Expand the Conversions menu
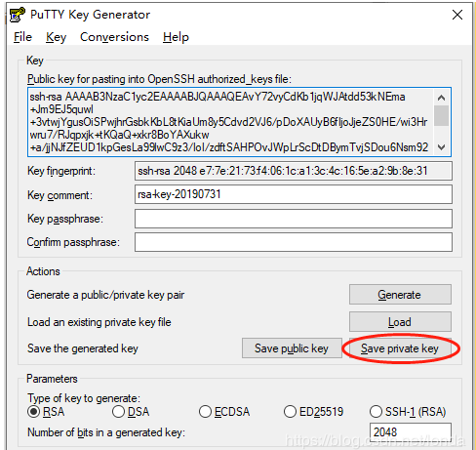The height and width of the screenshot is (450, 476). point(114,37)
